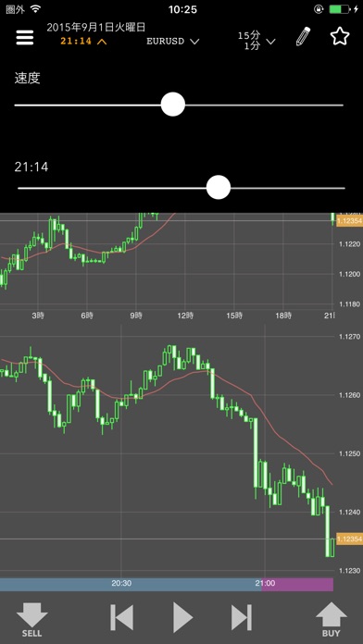Tap the Wi-Fi status icon
The height and width of the screenshot is (644, 363).
coord(36,9)
